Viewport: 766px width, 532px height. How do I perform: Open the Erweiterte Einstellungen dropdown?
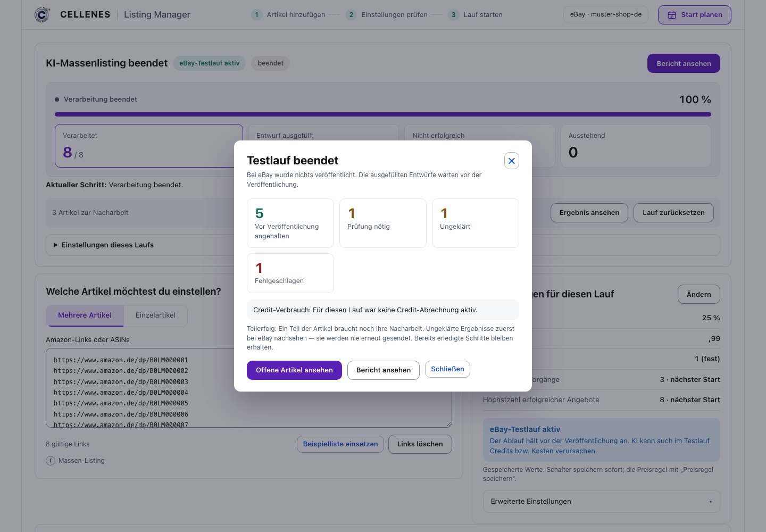click(x=601, y=502)
